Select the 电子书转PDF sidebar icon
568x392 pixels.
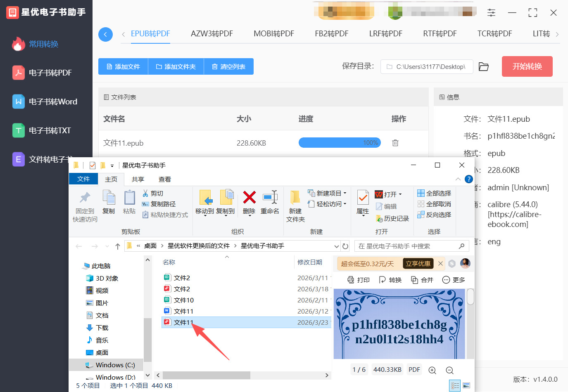click(18, 73)
